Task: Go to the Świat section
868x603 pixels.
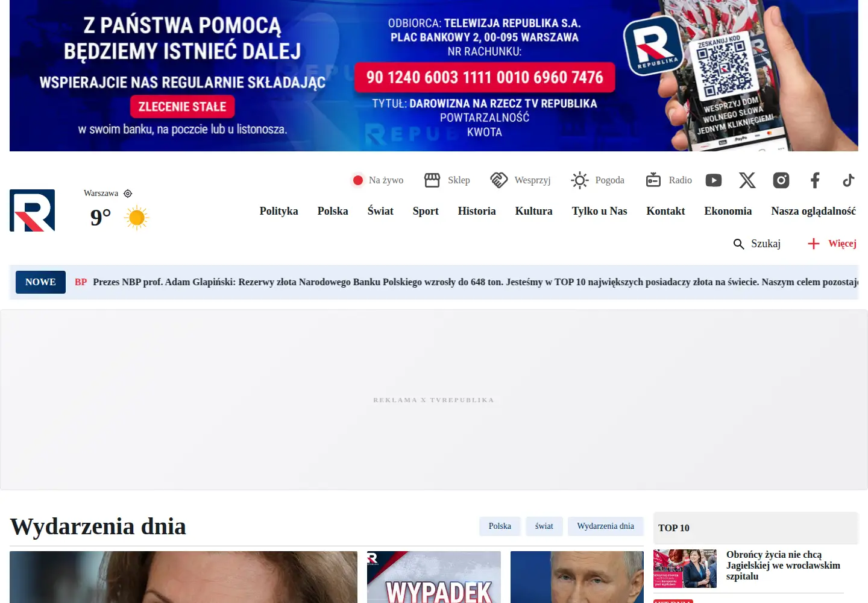Action: pyautogui.click(x=380, y=211)
